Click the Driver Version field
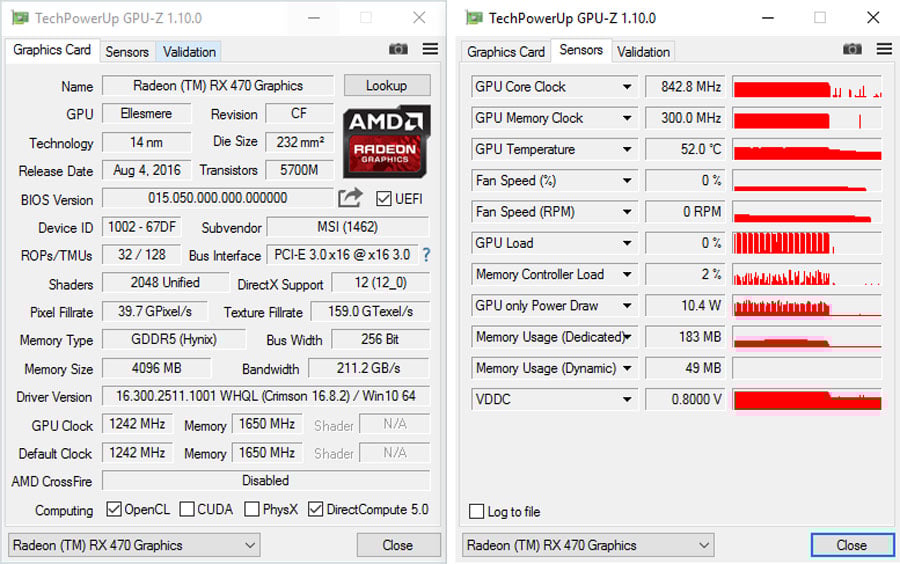 pyautogui.click(x=266, y=396)
